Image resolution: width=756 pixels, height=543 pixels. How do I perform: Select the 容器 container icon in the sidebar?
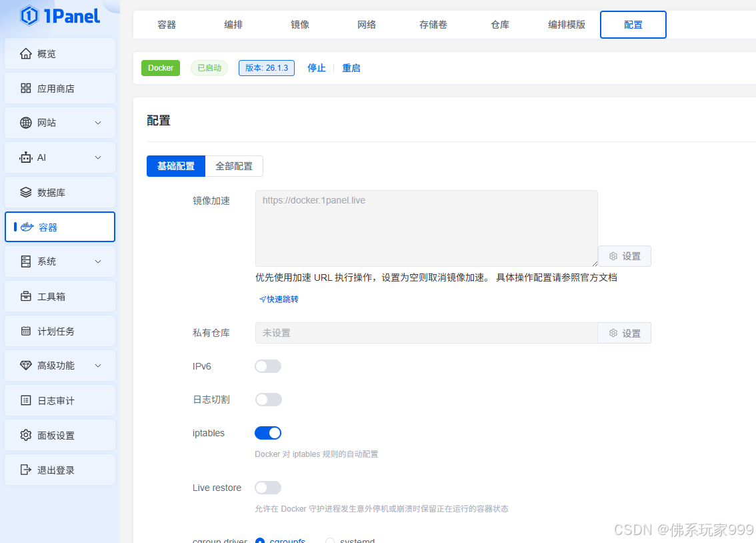point(27,227)
